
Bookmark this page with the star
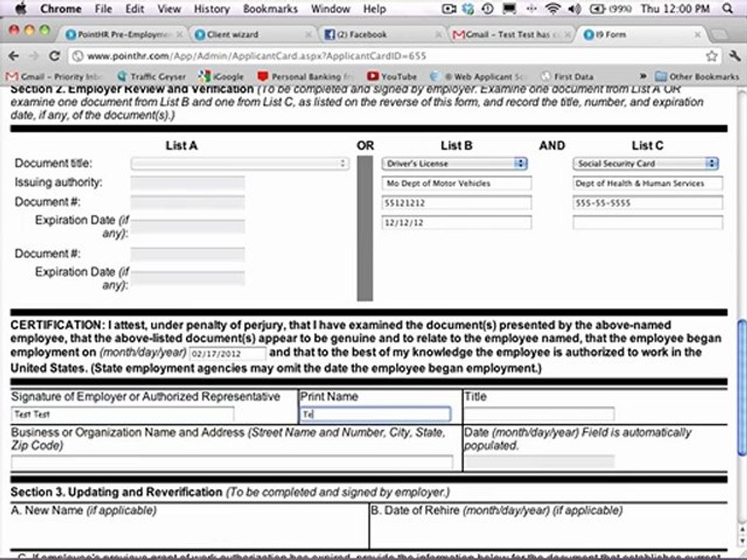coord(711,56)
